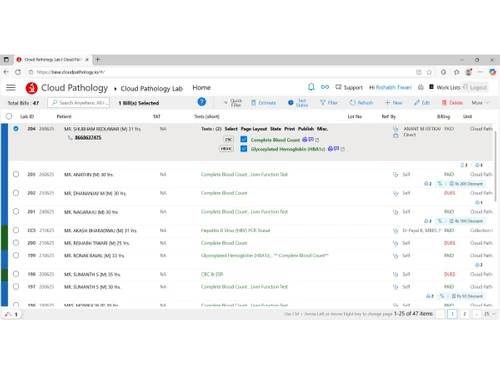Image resolution: width=500 pixels, height=375 pixels.
Task: Click next page arrow in pagination
Action: [x=477, y=314]
